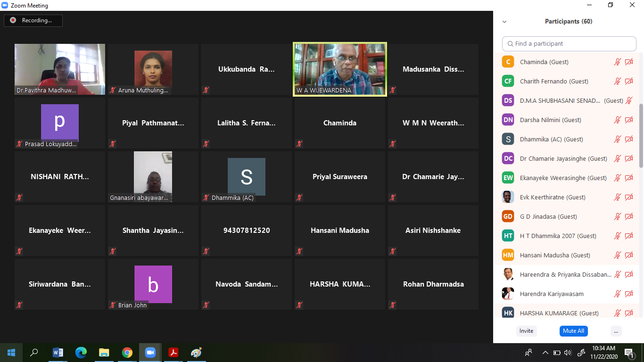Viewport: 644px width, 362px height.
Task: Click the Asiri Nishshanke tile
Action: [433, 230]
